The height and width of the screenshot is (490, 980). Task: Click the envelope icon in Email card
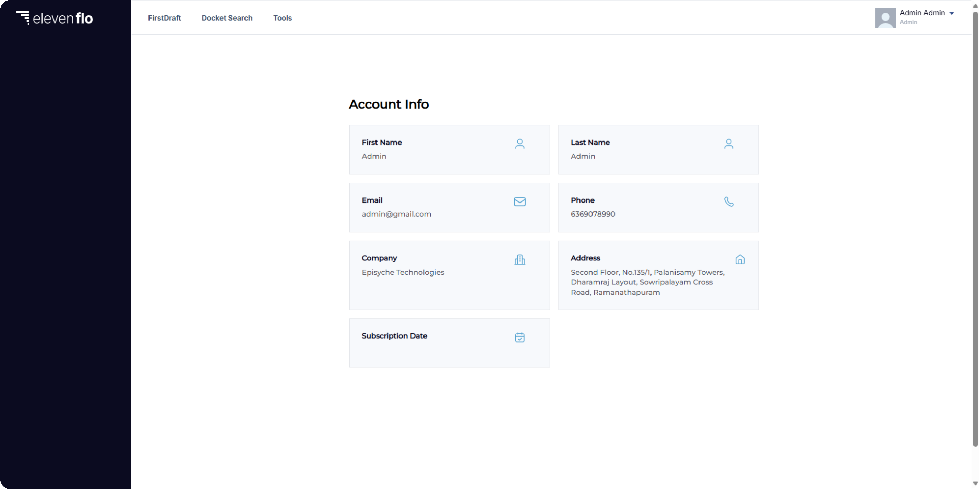(x=520, y=201)
